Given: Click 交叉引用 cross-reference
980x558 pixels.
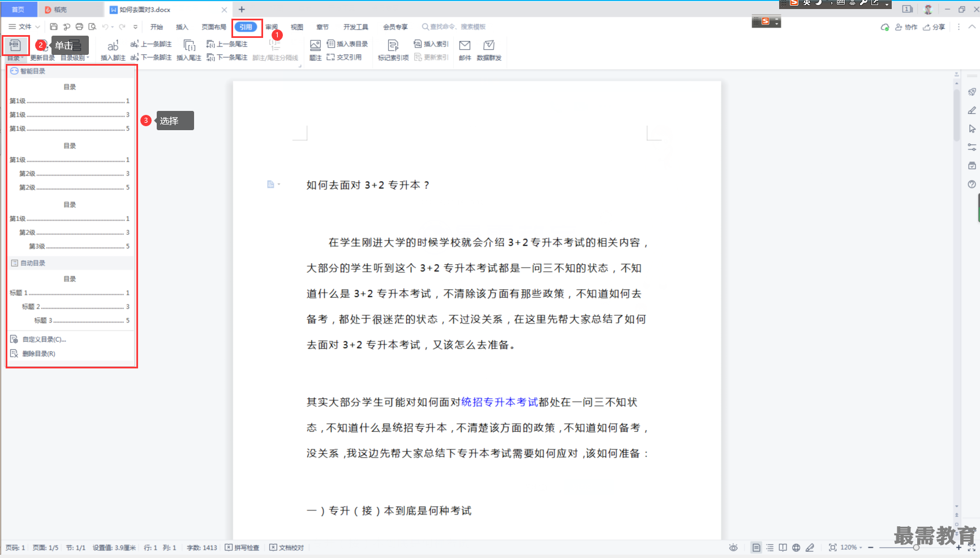Looking at the screenshot, I should (x=344, y=57).
